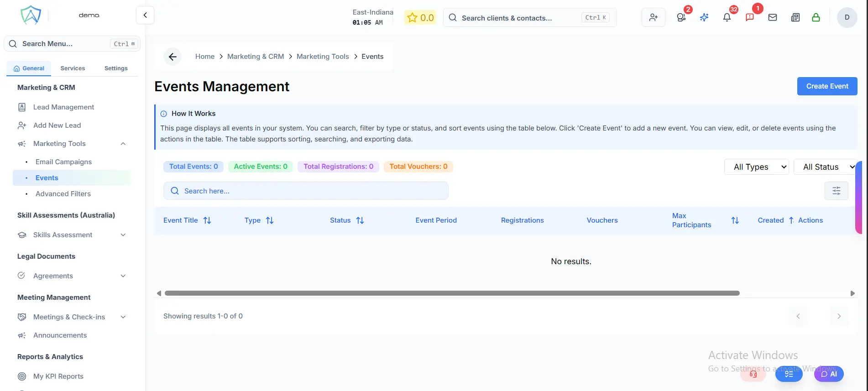Open the All Status dropdown
This screenshot has width=868, height=391.
(x=825, y=167)
